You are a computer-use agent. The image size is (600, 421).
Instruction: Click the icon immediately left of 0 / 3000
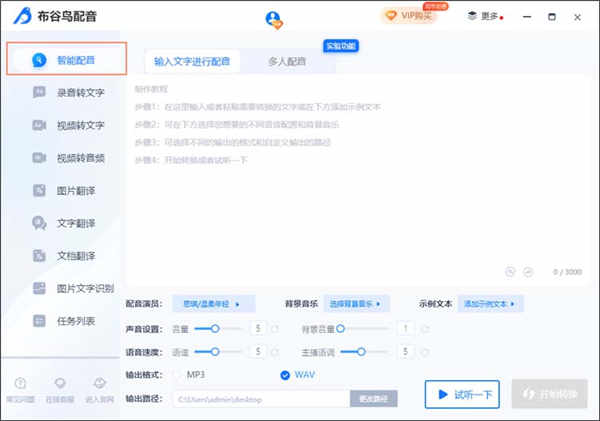pyautogui.click(x=528, y=272)
